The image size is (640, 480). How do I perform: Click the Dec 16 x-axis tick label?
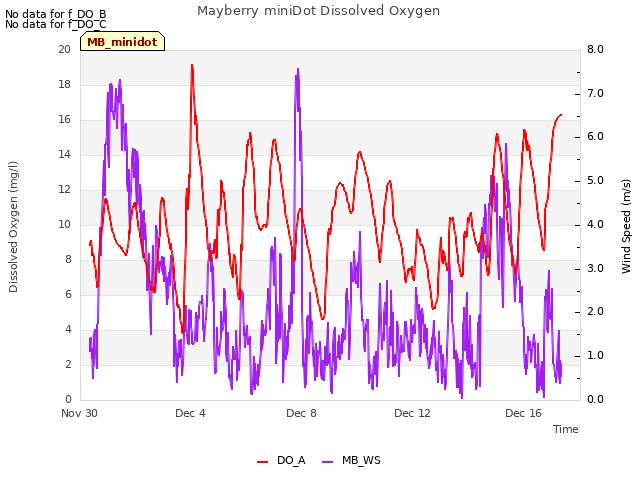coord(523,413)
